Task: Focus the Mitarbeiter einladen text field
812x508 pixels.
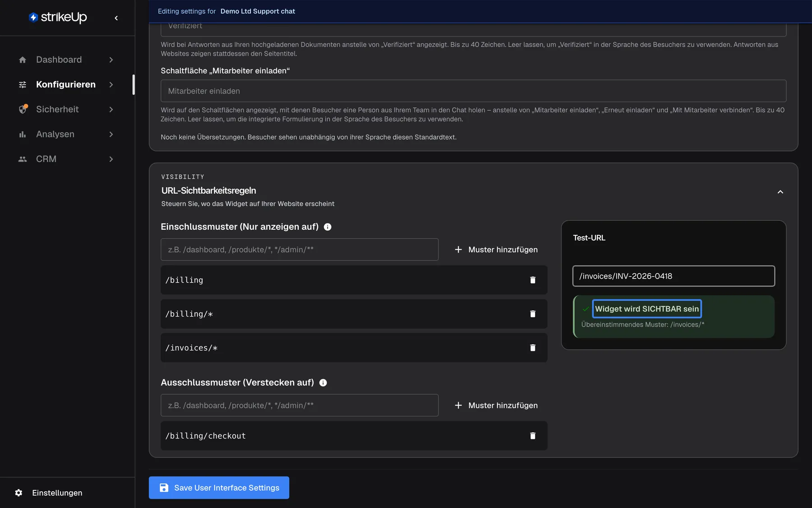Action: pyautogui.click(x=473, y=91)
